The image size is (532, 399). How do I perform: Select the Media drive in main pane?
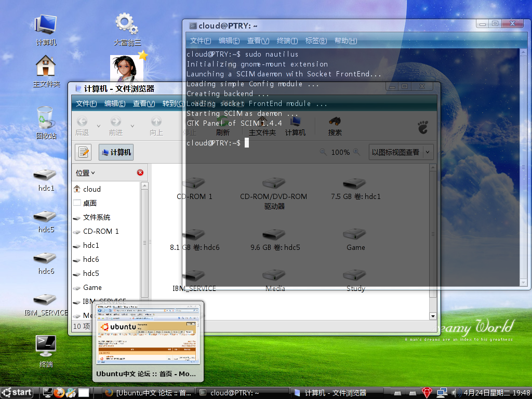pos(275,281)
